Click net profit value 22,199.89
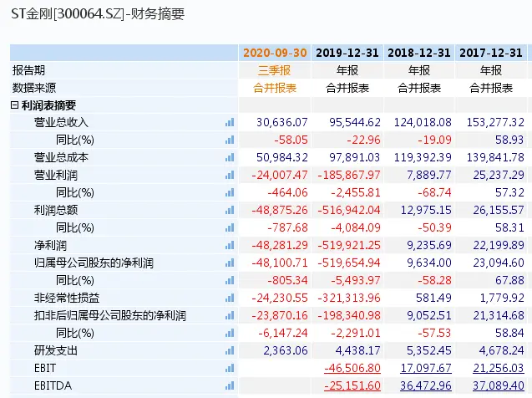532x398 pixels. pyautogui.click(x=499, y=245)
